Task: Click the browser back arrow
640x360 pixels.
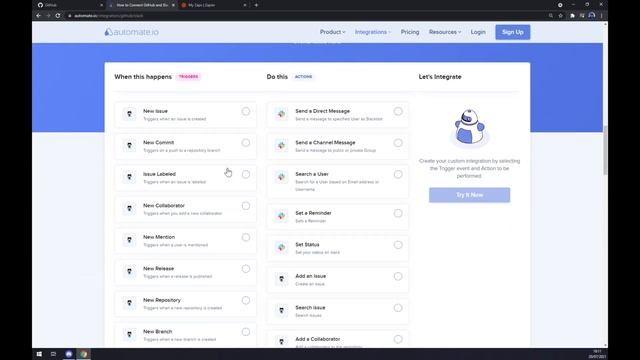Action: [x=38, y=16]
